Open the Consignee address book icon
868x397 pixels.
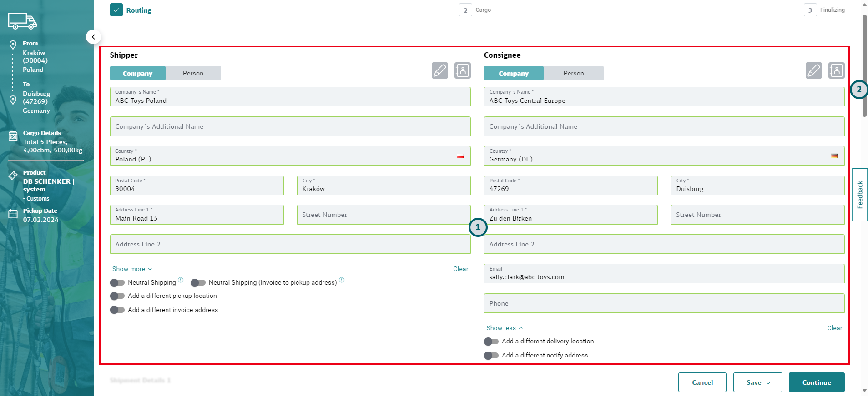point(836,71)
